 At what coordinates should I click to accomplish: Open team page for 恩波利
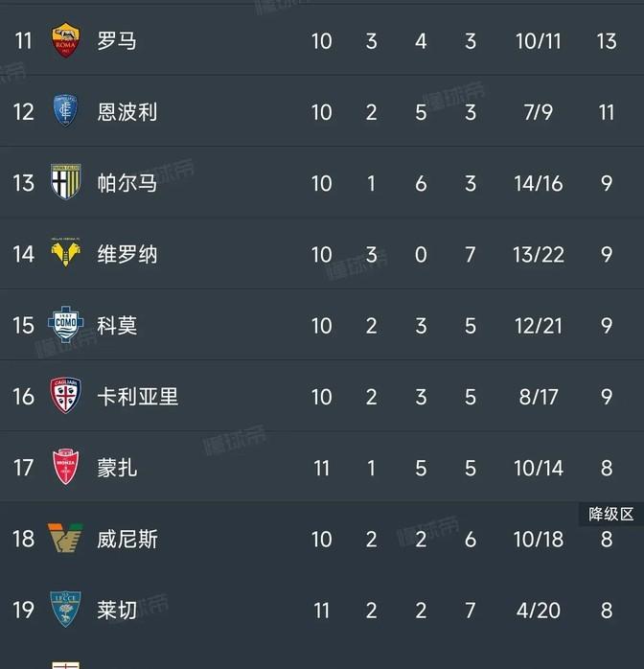127,112
